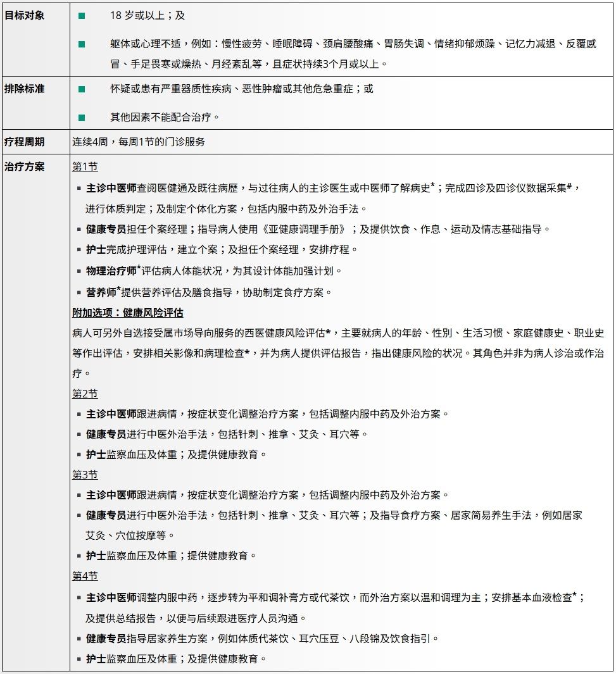Click the text 其他因素不能配合治疗
Screen dimensions: 616x674
[165, 117]
